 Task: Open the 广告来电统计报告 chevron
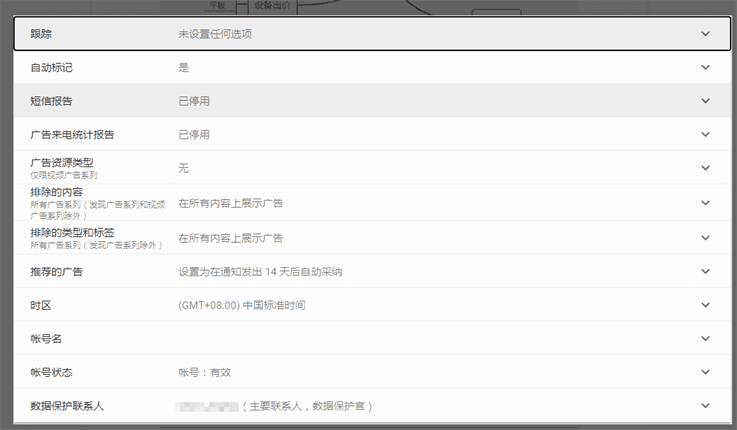click(x=705, y=134)
